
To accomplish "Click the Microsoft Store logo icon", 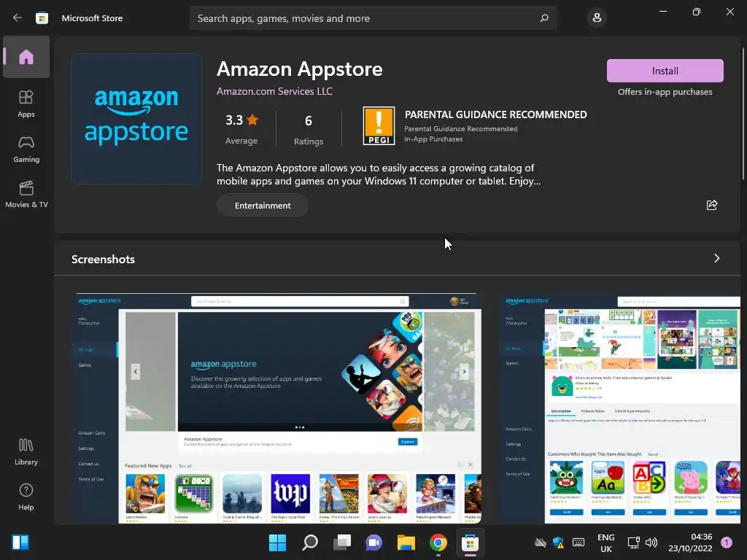I will click(42, 18).
